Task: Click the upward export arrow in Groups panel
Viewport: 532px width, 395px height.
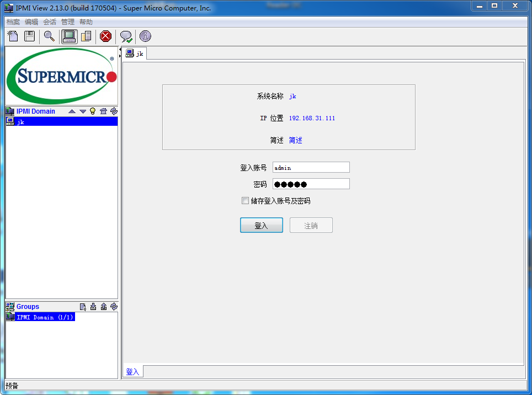Action: 104,307
